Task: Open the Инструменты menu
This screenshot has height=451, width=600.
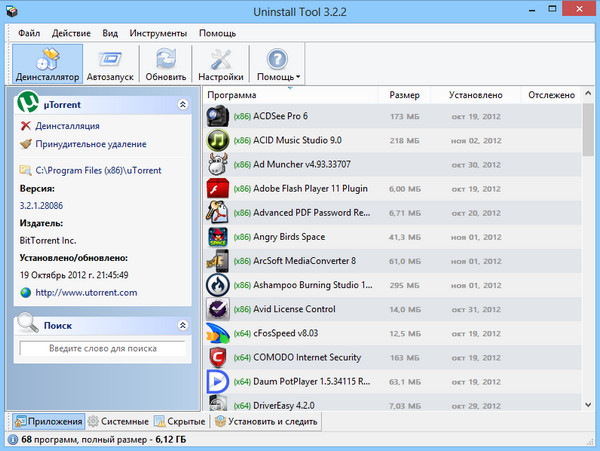Action: click(x=158, y=33)
